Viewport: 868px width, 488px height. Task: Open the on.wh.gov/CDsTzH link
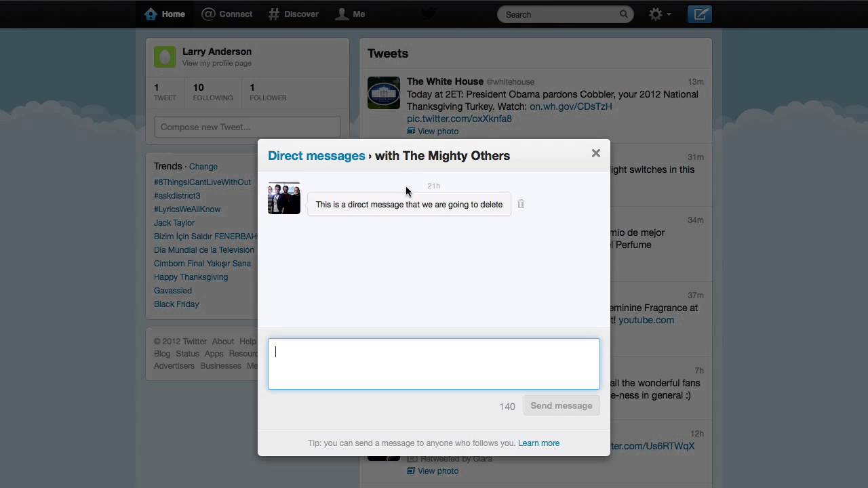click(x=571, y=106)
